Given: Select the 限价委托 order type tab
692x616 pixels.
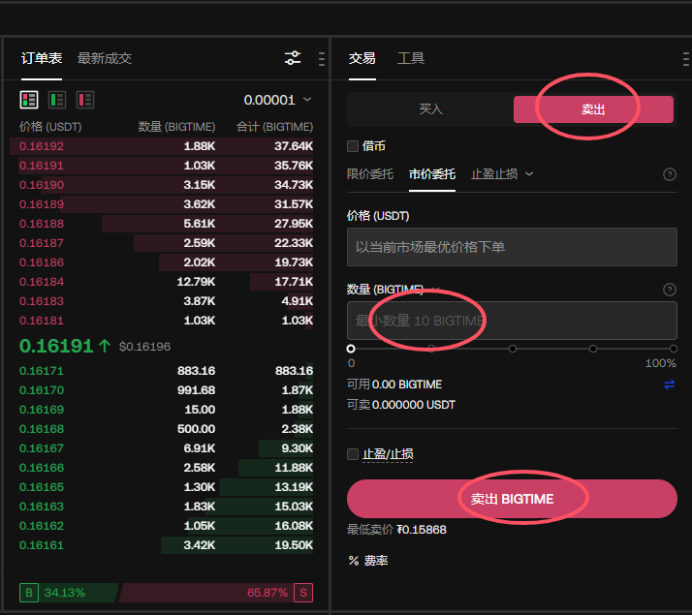Looking at the screenshot, I should (x=370, y=174).
